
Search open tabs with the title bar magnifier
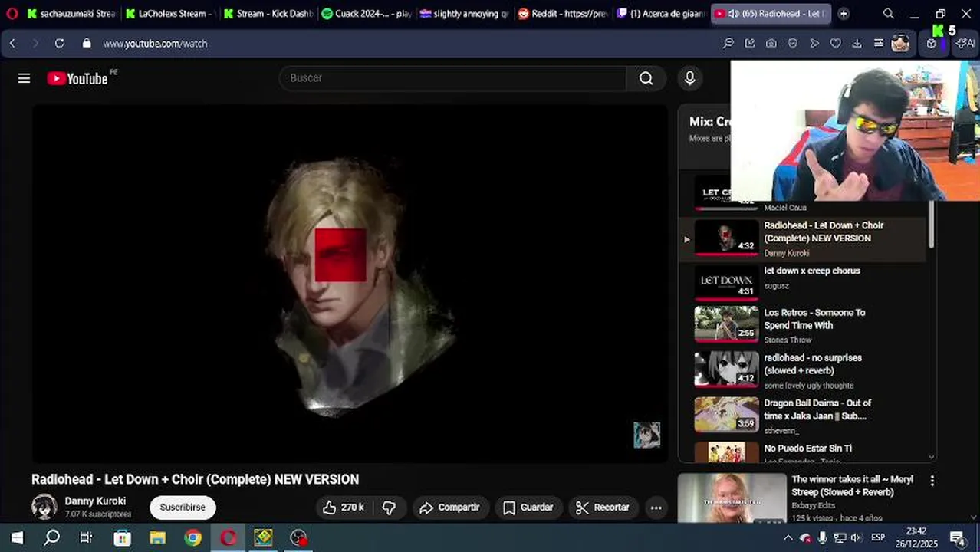[x=888, y=14]
